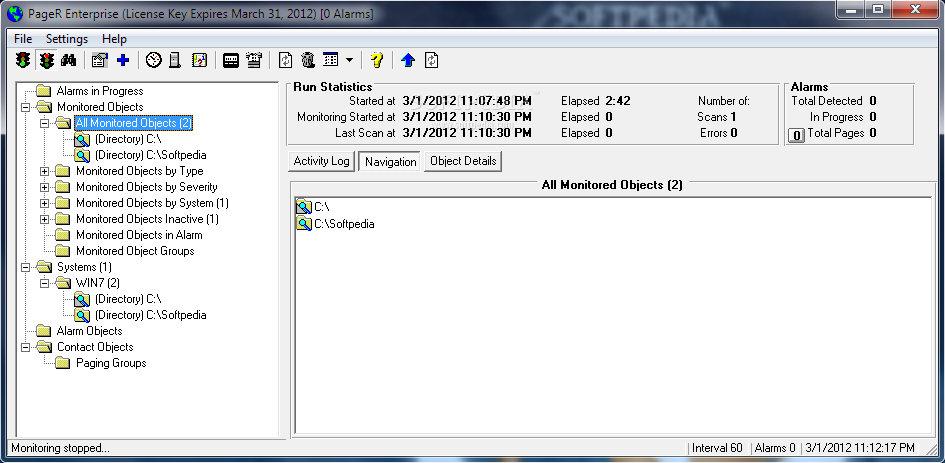The width and height of the screenshot is (945, 463).
Task: Click the C:\ item in navigation list
Action: [312, 207]
